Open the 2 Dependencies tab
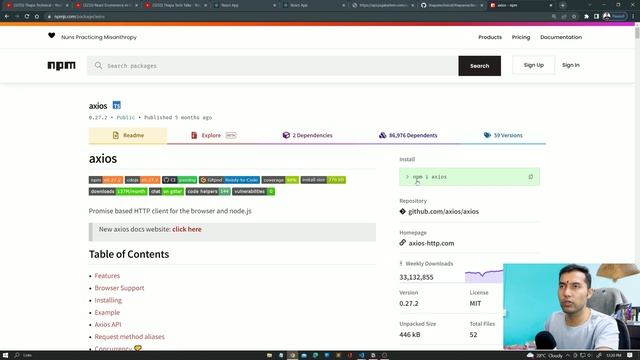This screenshot has width=640, height=360. click(307, 135)
